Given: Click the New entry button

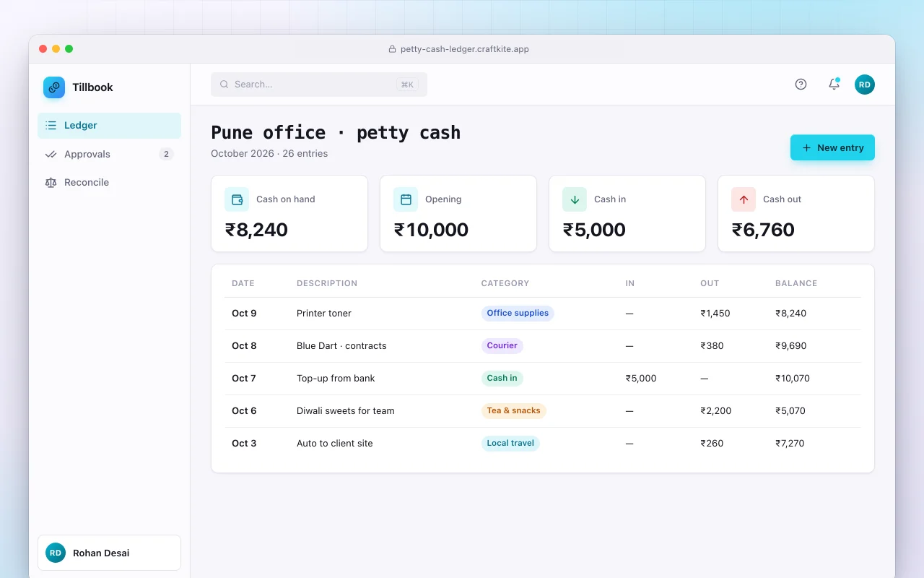Looking at the screenshot, I should [x=832, y=147].
